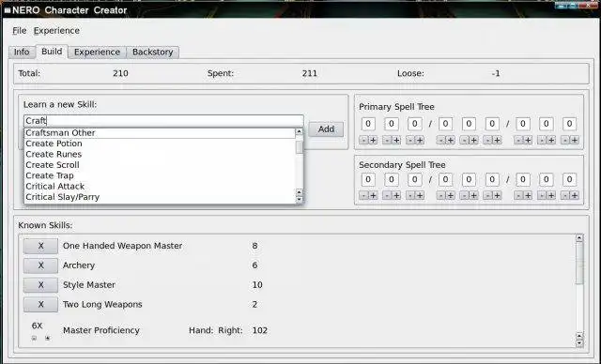Decrease Secondary Spell Tree level 2 slots
601x364 pixels.
click(x=387, y=195)
